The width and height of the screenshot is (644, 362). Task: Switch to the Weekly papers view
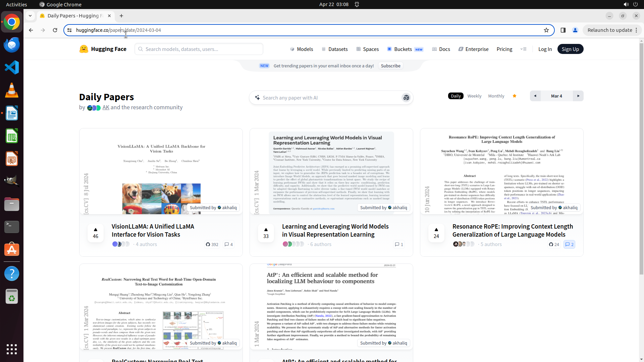tap(474, 96)
